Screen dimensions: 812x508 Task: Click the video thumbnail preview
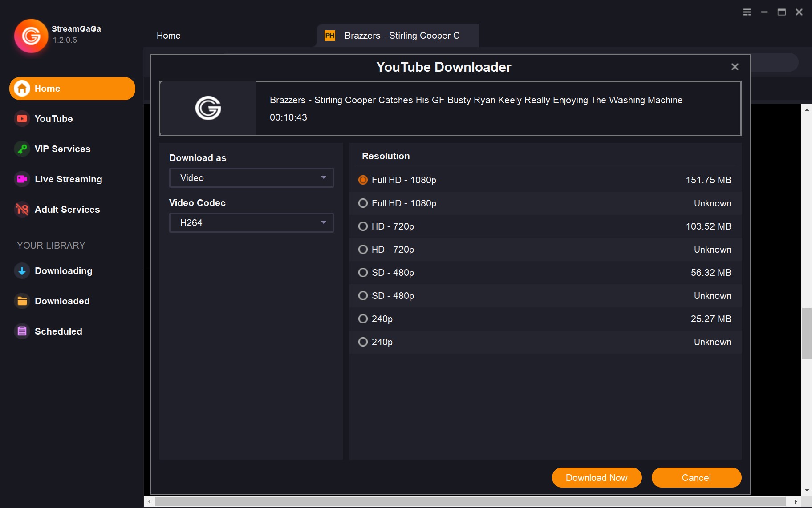coord(208,108)
